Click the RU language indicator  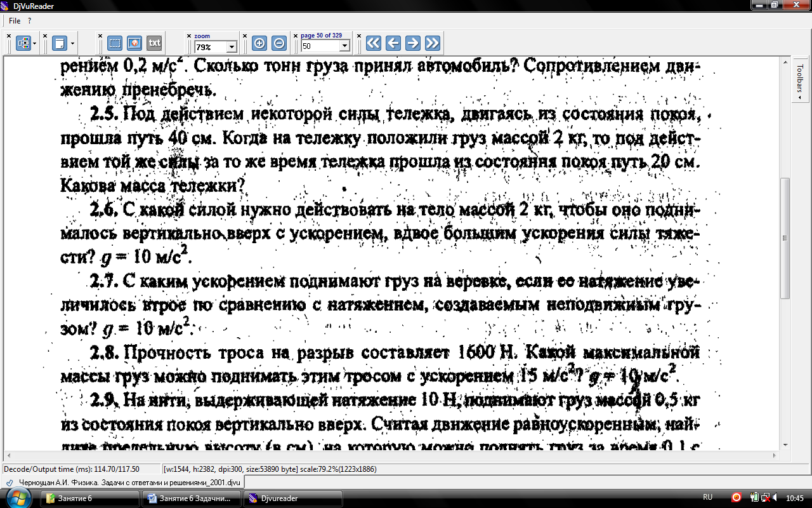click(x=708, y=497)
